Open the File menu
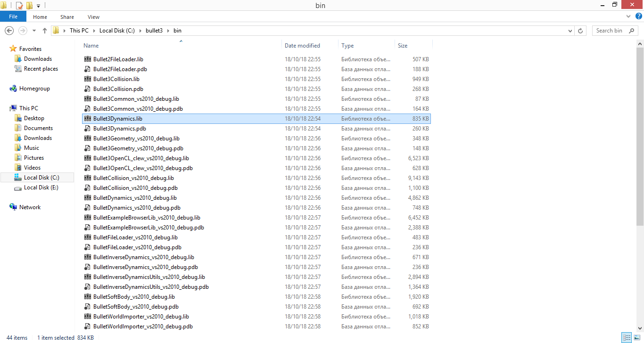 [x=13, y=17]
